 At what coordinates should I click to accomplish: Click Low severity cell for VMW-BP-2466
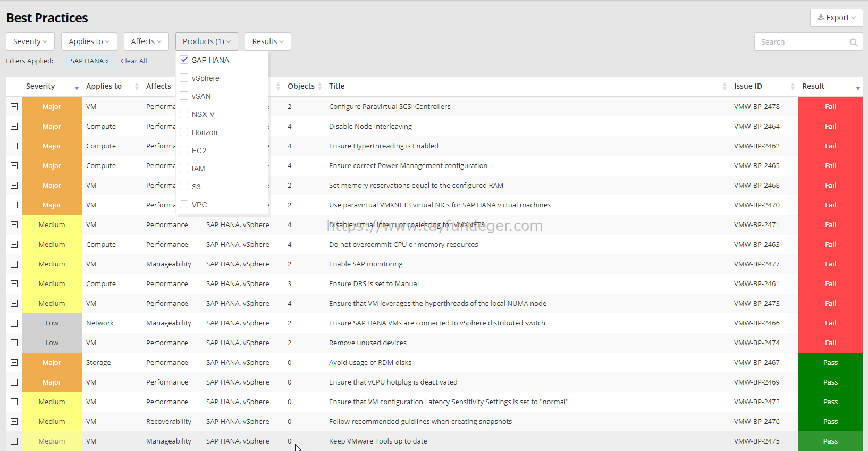(52, 323)
